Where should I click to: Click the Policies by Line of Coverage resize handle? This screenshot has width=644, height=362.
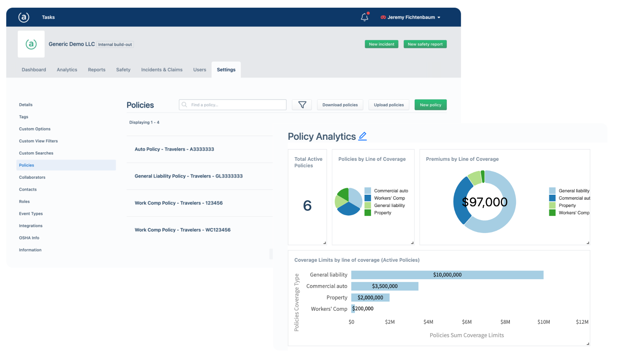coord(412,243)
